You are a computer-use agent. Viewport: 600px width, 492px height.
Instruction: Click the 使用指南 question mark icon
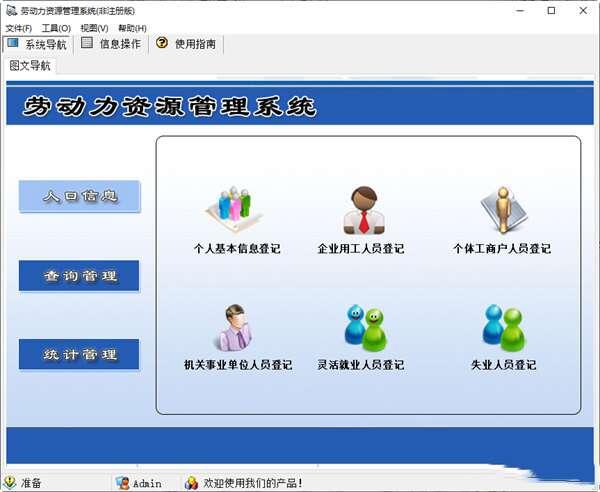pos(162,44)
